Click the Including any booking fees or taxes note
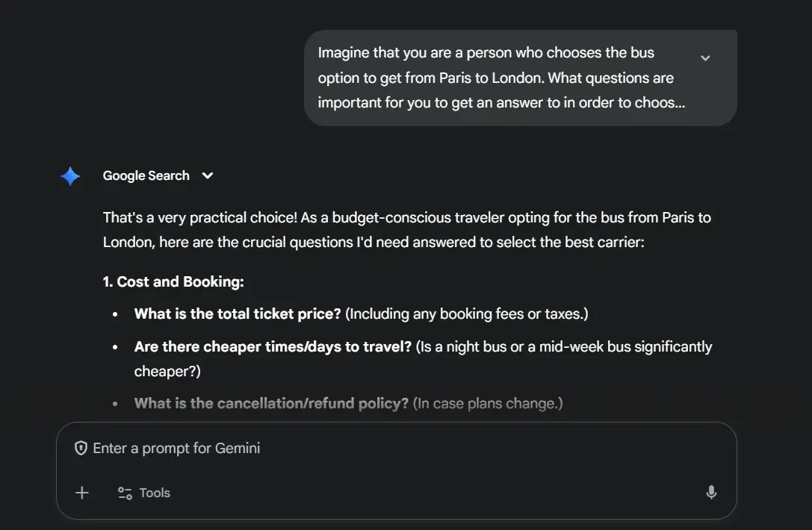The image size is (812, 530). coord(467,314)
